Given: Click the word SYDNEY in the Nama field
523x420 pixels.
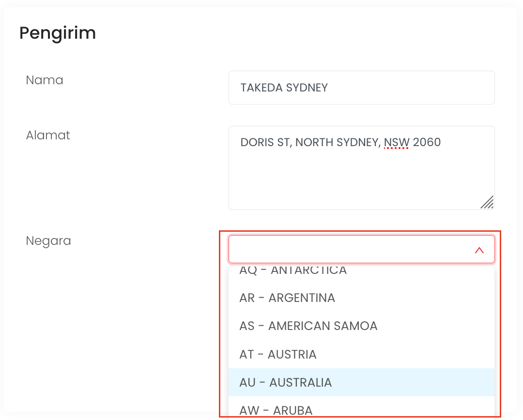Looking at the screenshot, I should pos(307,88).
